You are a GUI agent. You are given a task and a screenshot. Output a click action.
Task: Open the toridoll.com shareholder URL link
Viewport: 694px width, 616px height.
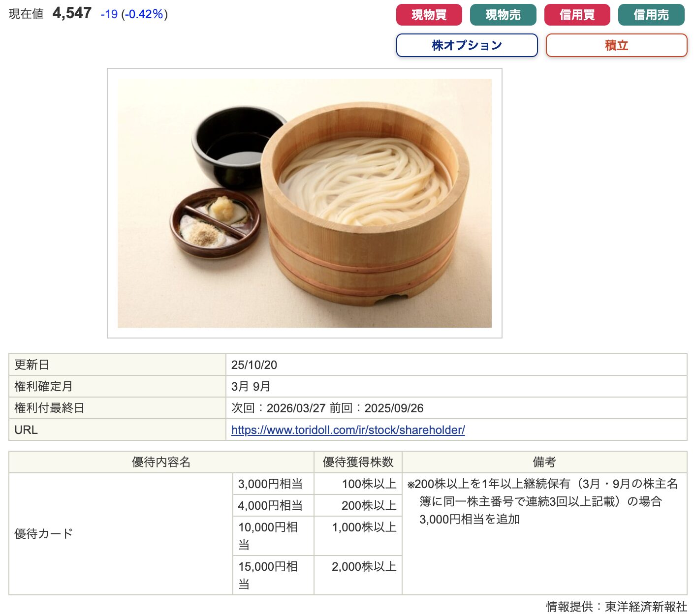(348, 430)
